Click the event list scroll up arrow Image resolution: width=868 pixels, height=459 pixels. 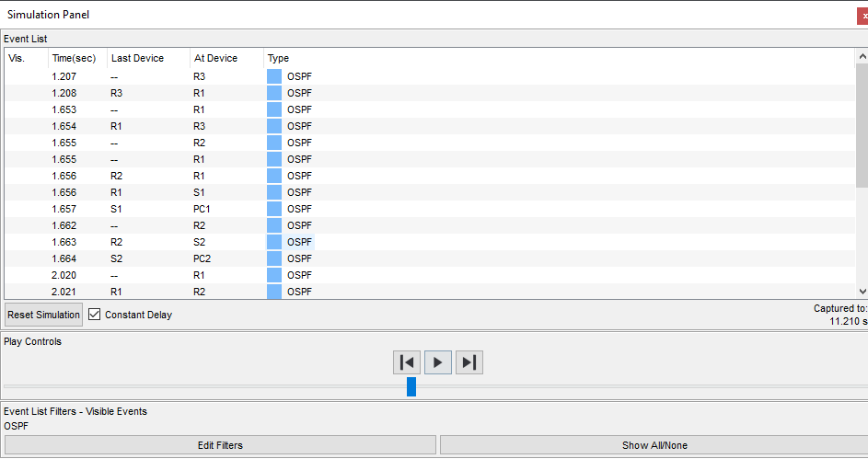[x=862, y=56]
